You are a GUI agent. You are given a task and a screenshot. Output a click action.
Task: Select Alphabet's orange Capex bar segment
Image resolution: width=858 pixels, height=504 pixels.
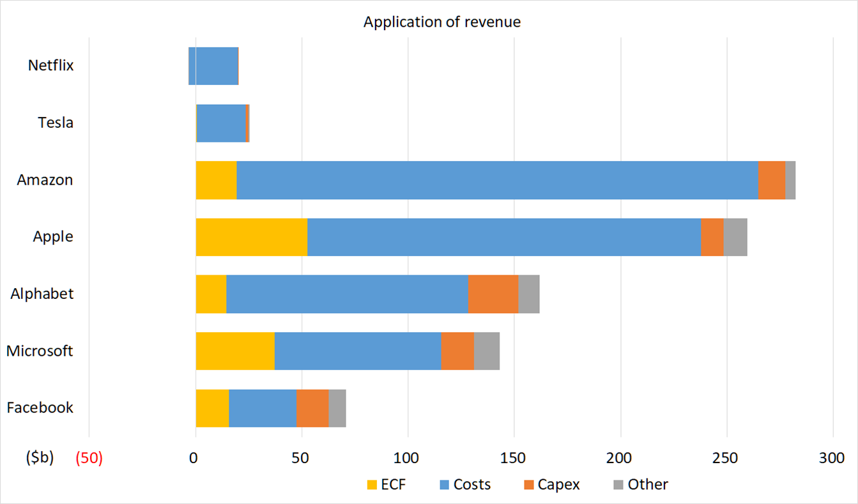[x=493, y=294]
